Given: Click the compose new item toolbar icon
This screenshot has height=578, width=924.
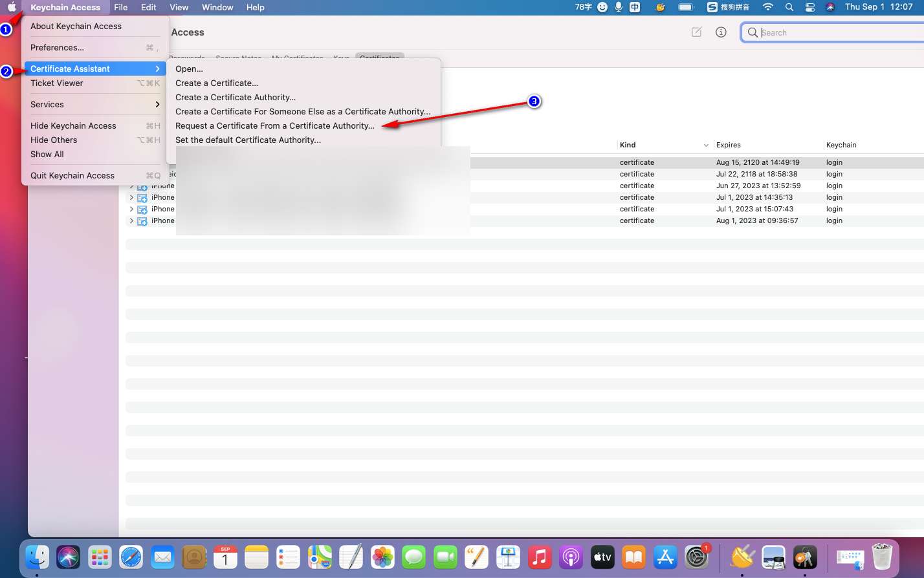Looking at the screenshot, I should tap(696, 32).
